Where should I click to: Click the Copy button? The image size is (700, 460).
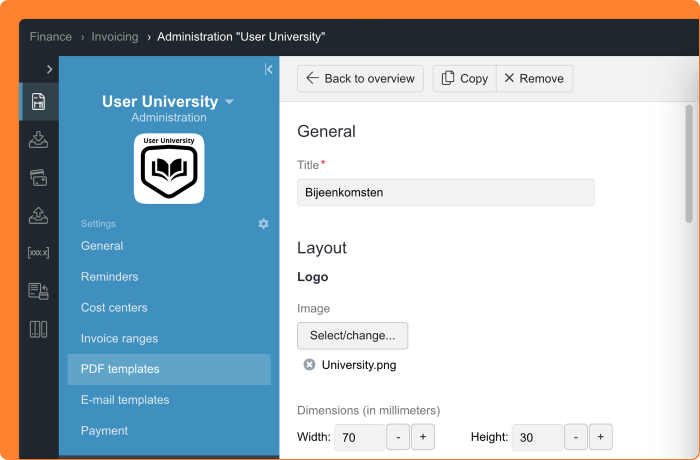(x=464, y=79)
